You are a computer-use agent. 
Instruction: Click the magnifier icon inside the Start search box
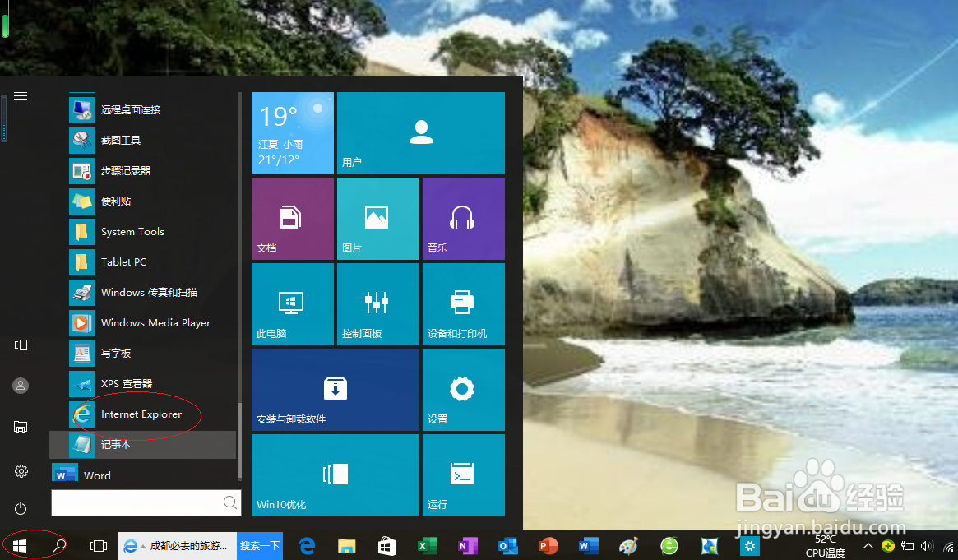click(x=229, y=502)
